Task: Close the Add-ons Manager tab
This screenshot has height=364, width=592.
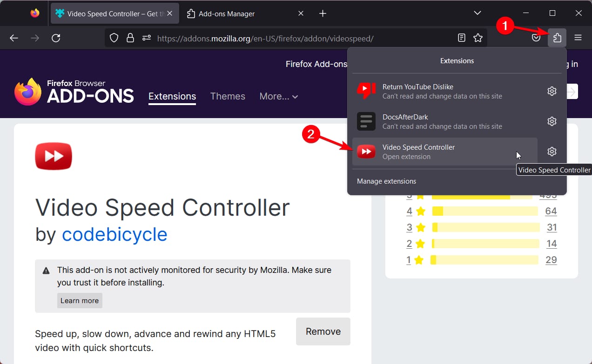Action: click(x=301, y=13)
